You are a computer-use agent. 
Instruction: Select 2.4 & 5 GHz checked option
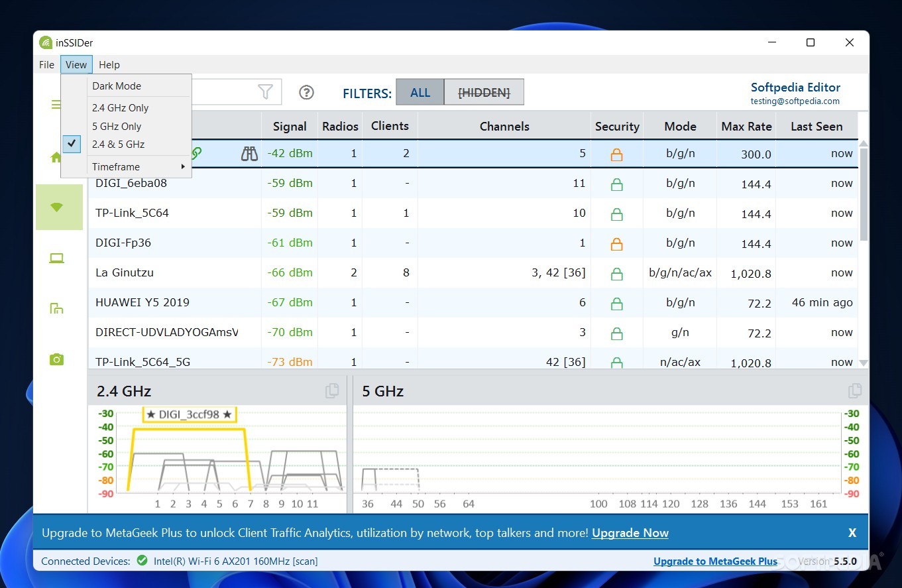[126, 144]
